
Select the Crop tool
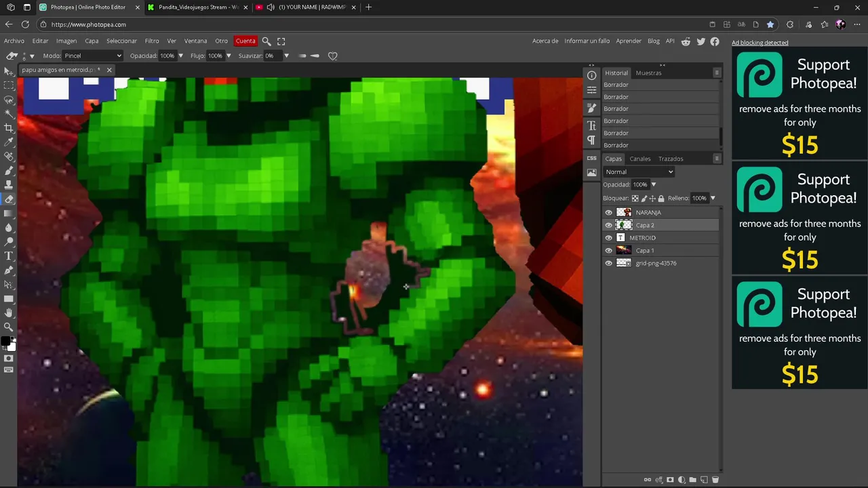pos(9,128)
